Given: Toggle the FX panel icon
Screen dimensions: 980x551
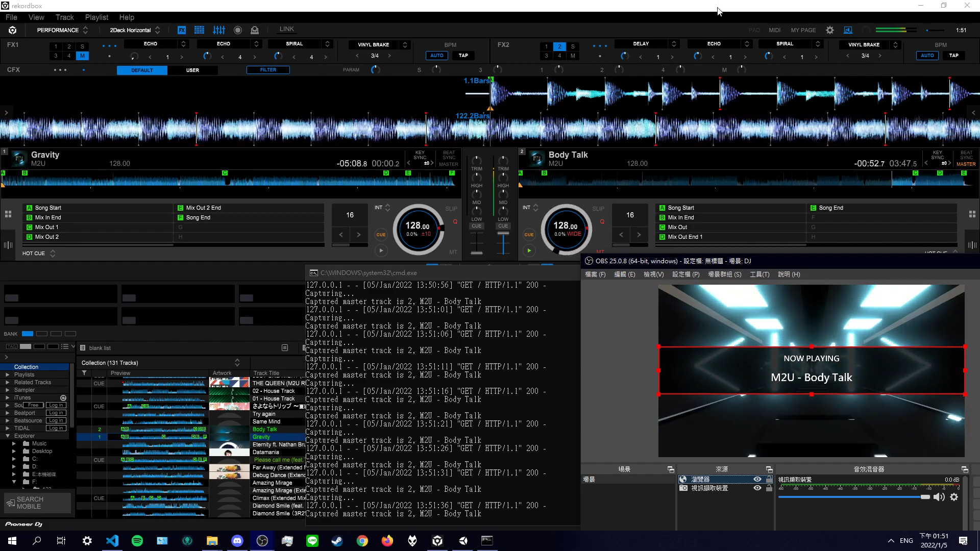Looking at the screenshot, I should [x=182, y=30].
